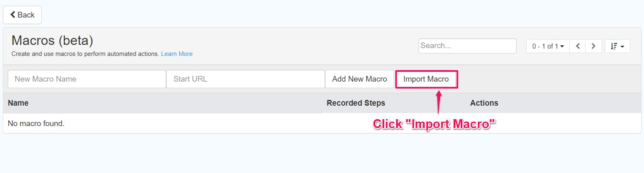Click the Actions column header

click(x=484, y=103)
